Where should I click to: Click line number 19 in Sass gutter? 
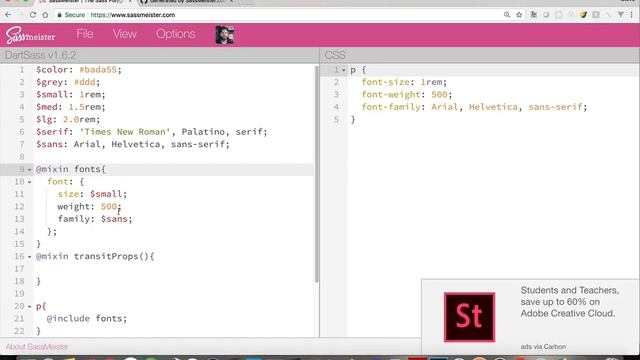[19, 294]
